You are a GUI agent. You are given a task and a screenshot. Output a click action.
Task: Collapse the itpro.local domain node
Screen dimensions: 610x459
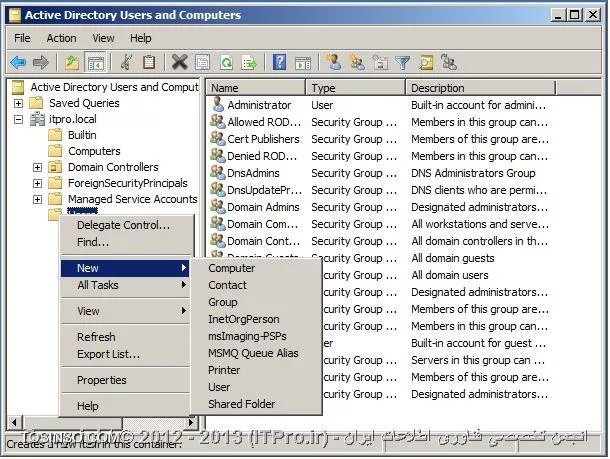pos(18,119)
